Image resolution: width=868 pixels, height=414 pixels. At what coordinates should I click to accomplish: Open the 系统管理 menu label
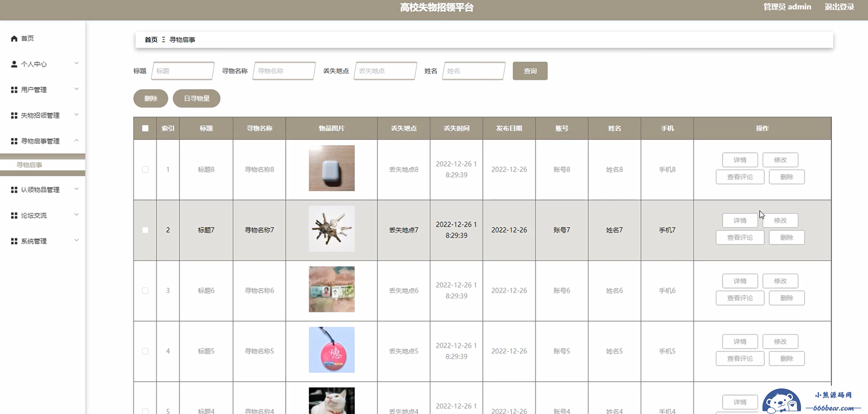point(34,241)
